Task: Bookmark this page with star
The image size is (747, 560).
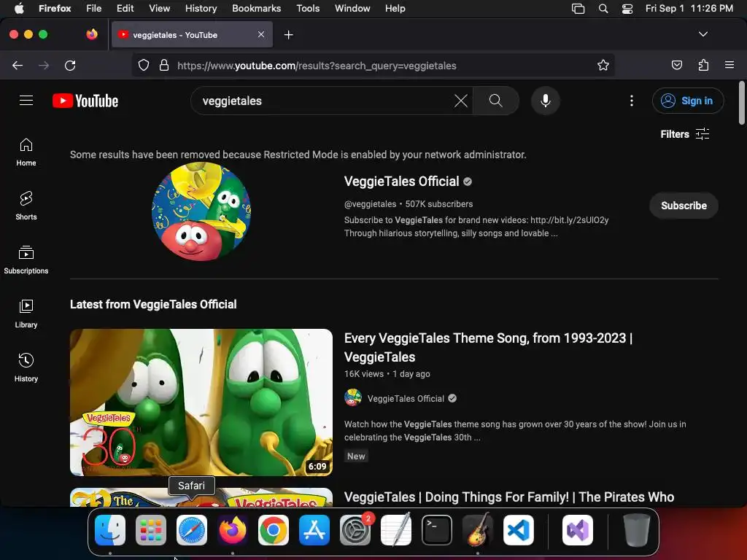Action: click(x=603, y=65)
